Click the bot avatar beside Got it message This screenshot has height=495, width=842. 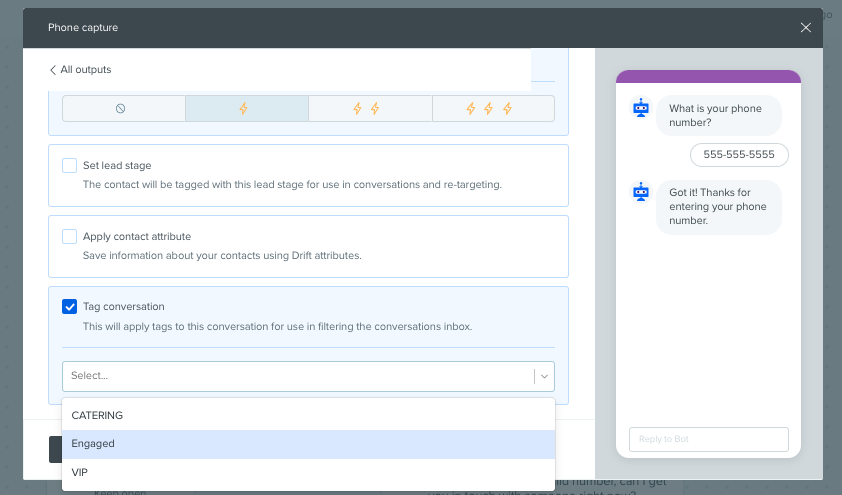(x=641, y=192)
